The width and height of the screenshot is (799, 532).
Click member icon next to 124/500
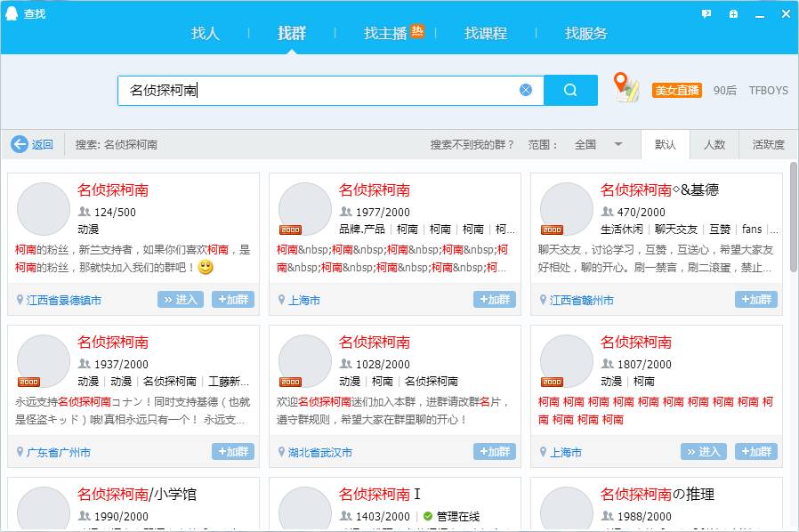[85, 212]
